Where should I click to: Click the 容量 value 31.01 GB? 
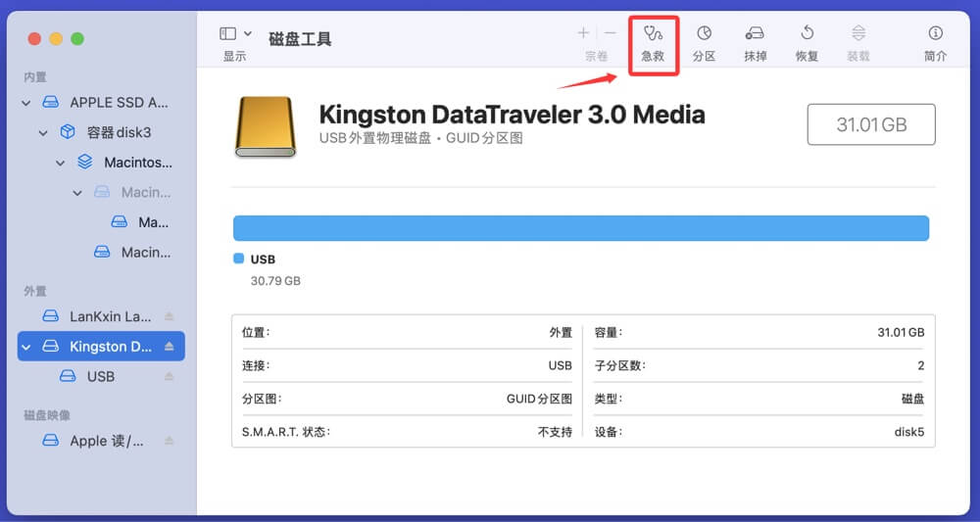click(x=901, y=333)
